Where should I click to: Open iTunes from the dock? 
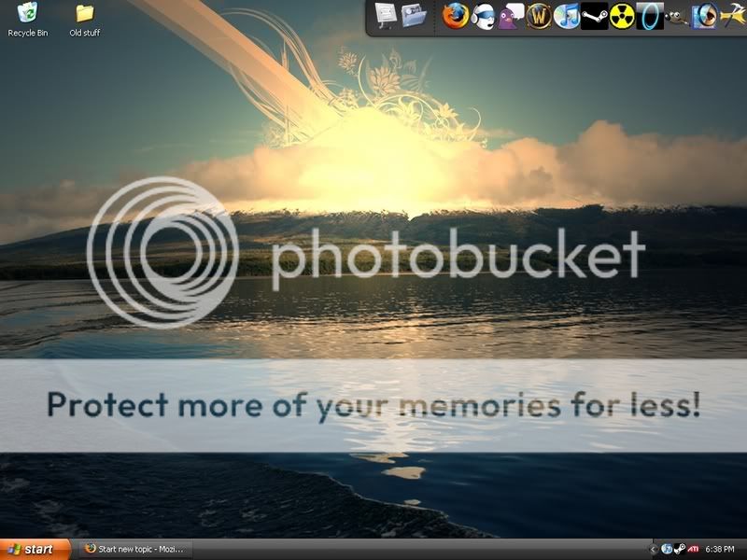[x=567, y=17]
